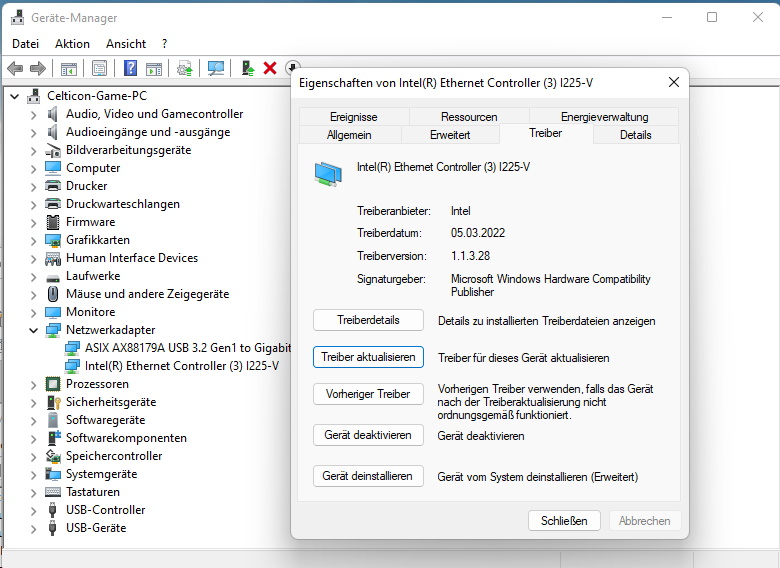Viewport: 780px width, 568px height.
Task: Expand the Monitore category
Action: pyautogui.click(x=33, y=312)
